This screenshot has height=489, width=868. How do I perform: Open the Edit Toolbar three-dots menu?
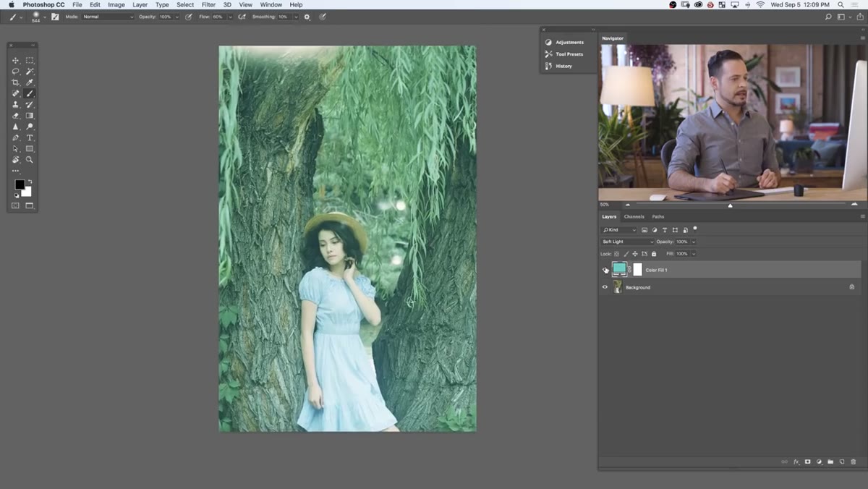(x=15, y=171)
